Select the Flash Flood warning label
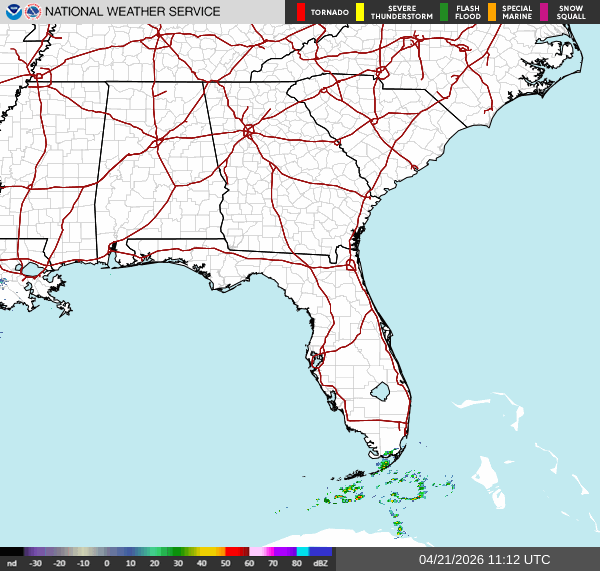 tap(467, 12)
